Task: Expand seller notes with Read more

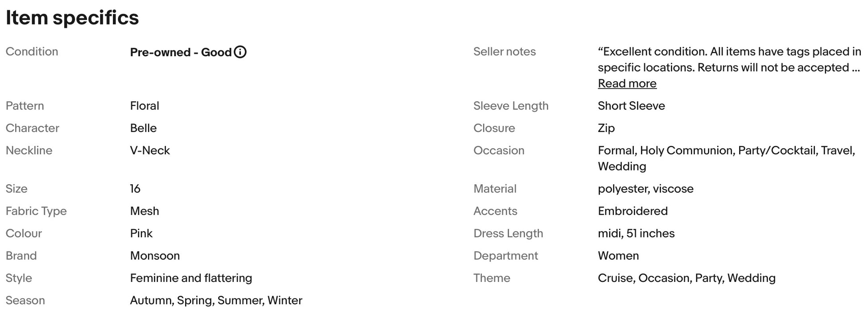Action: click(627, 83)
